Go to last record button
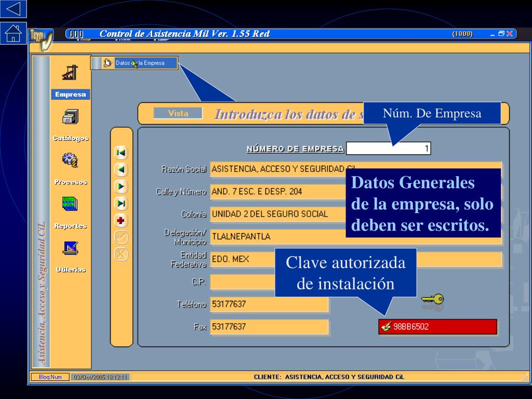Viewport: 532px width, 399px height. pos(121,203)
